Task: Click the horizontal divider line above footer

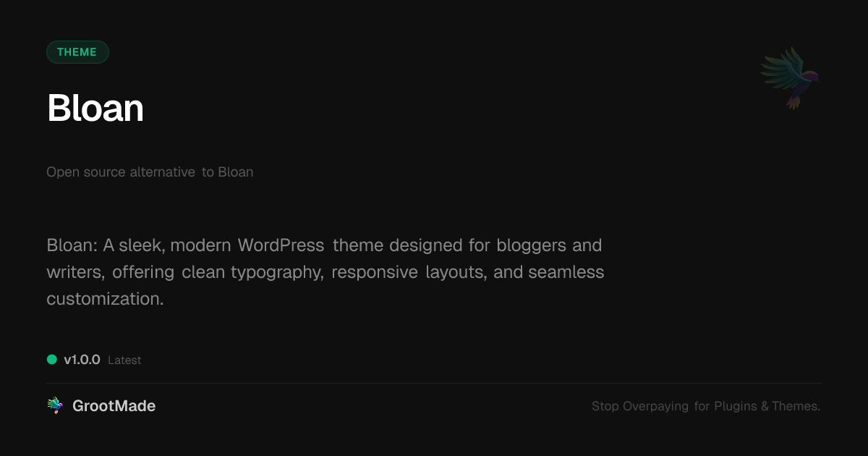Action: [x=434, y=383]
